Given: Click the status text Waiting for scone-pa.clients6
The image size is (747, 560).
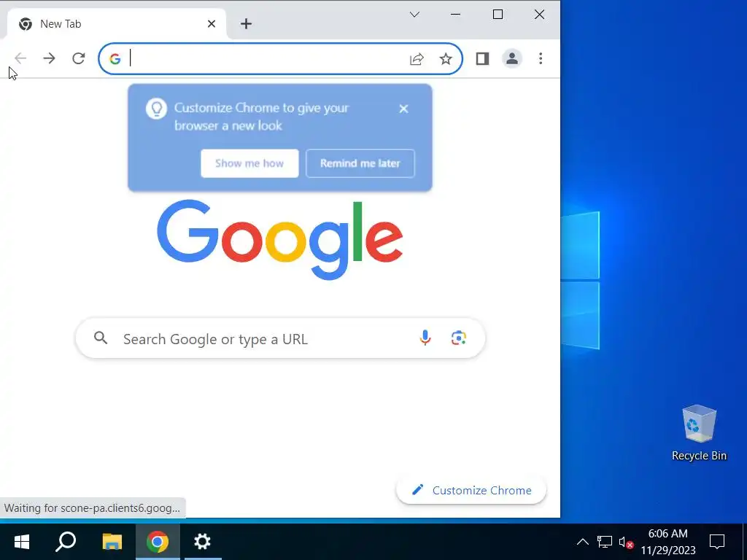Looking at the screenshot, I should point(92,508).
